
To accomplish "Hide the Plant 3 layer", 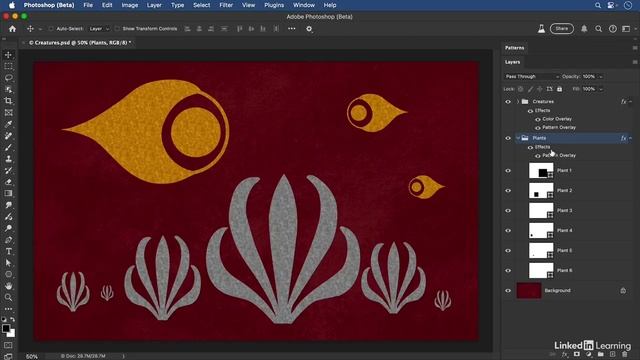I will [508, 211].
